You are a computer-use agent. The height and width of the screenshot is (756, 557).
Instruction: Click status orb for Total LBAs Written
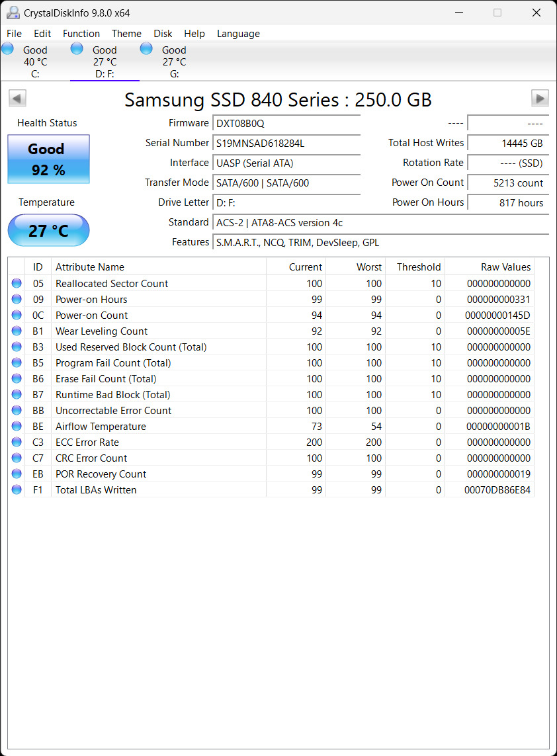click(17, 490)
